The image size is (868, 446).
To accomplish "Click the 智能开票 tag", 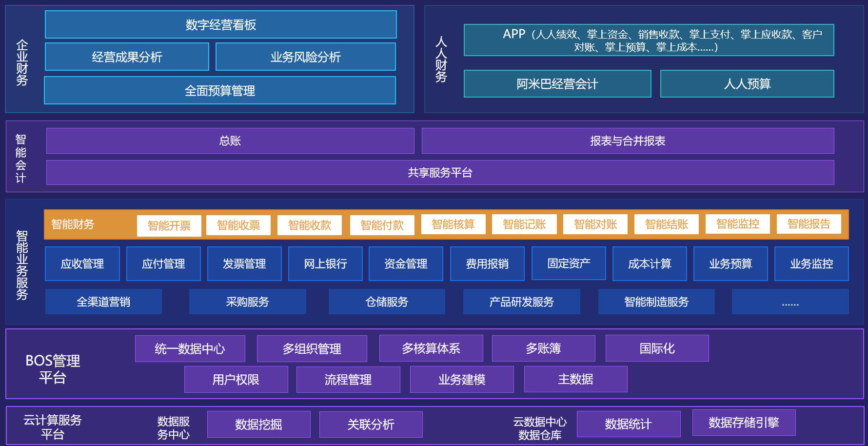I will pos(169,226).
